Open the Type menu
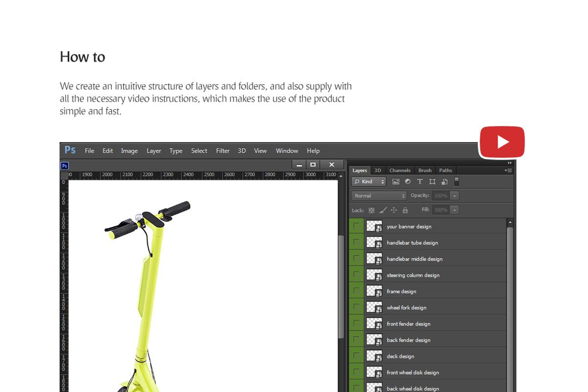588x392 pixels. coord(176,151)
